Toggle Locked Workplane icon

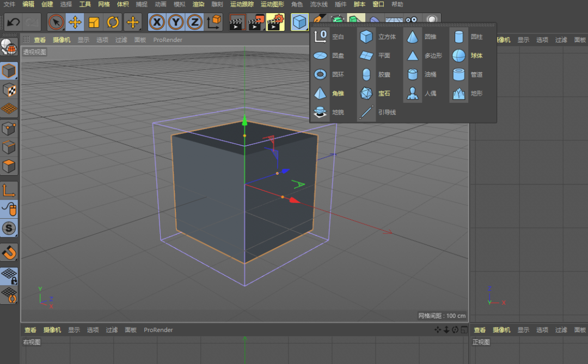point(9,275)
